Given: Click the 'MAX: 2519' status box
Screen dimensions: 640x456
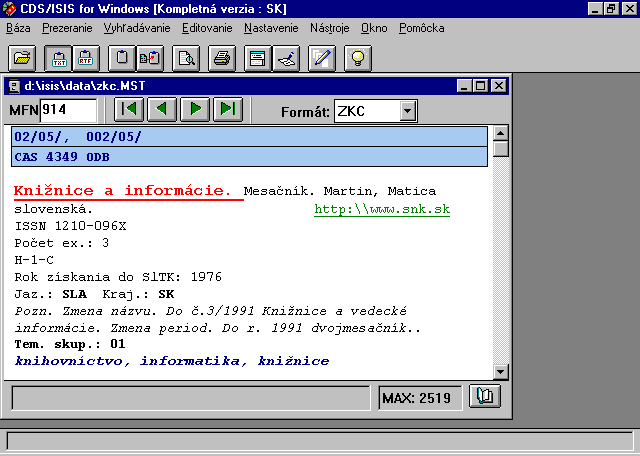Looking at the screenshot, I should pos(420,398).
